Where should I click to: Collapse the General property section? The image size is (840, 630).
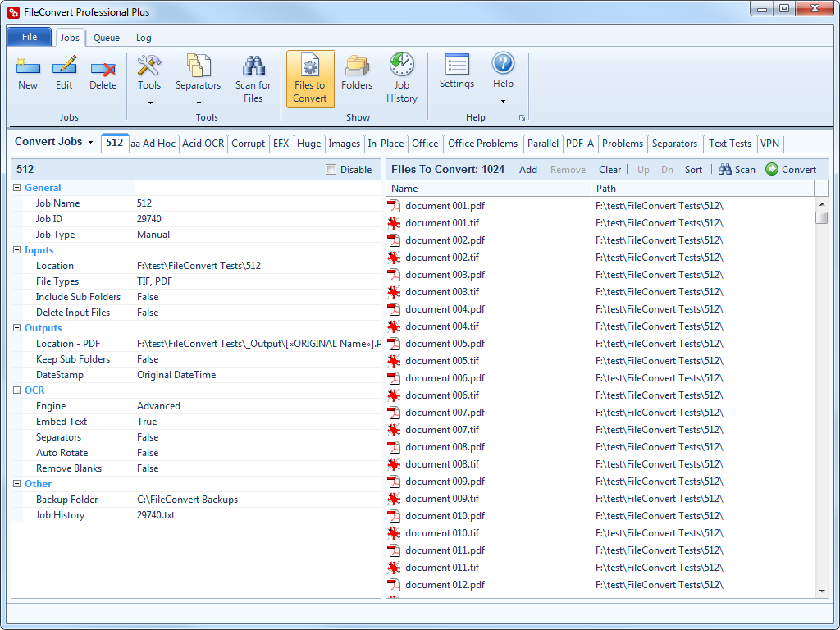point(17,188)
